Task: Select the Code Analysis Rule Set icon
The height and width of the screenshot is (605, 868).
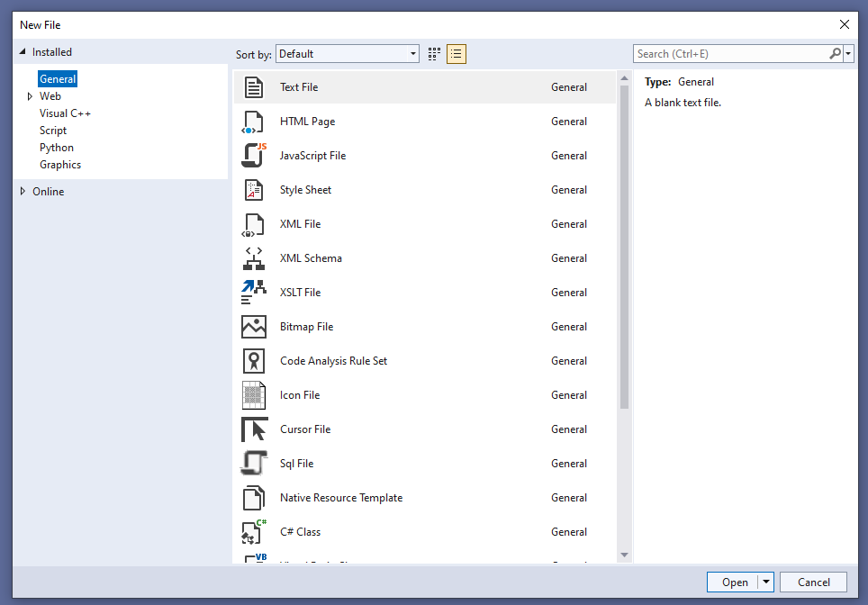Action: (254, 361)
